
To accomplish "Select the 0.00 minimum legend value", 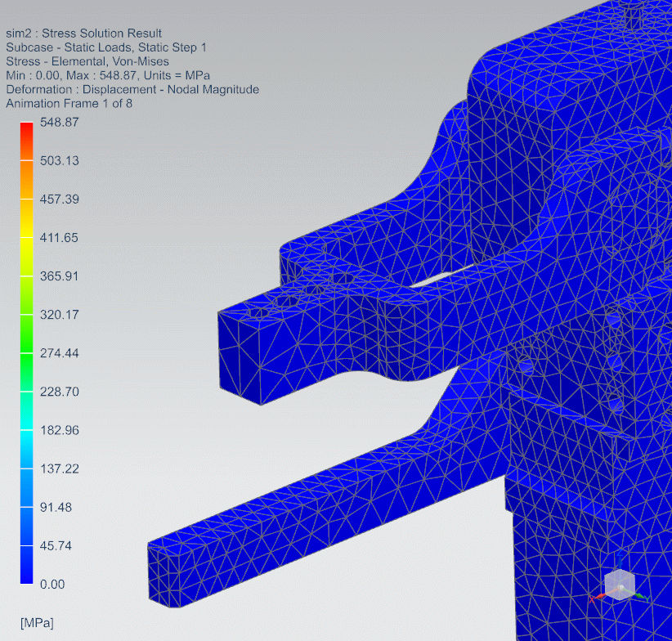I will (53, 584).
